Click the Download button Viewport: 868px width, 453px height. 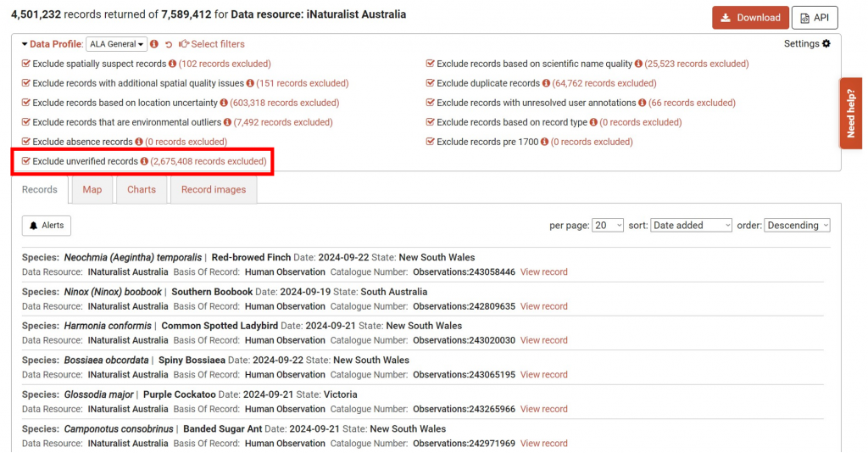tap(749, 18)
